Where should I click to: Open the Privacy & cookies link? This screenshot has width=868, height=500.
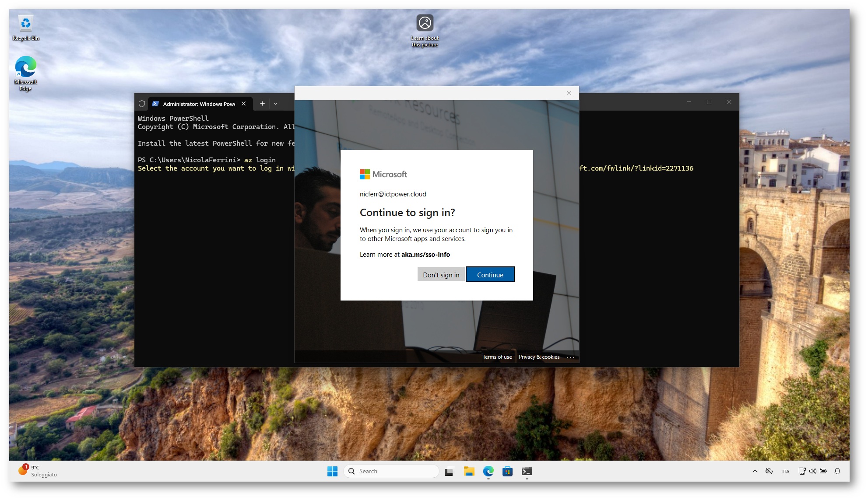[539, 357]
